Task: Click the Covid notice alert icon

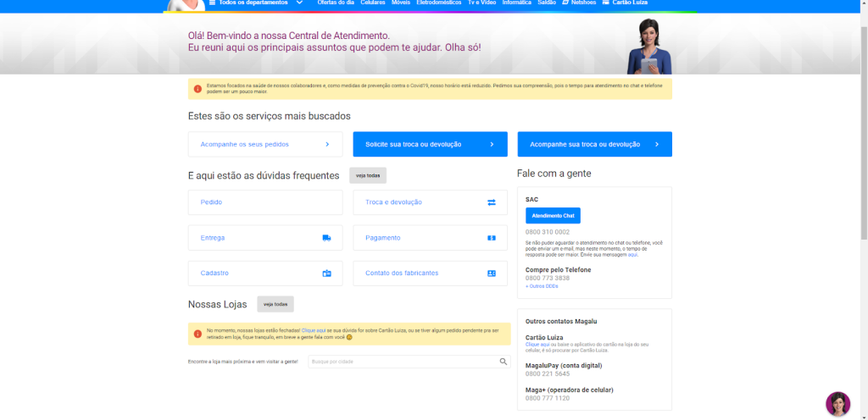Action: 198,89
